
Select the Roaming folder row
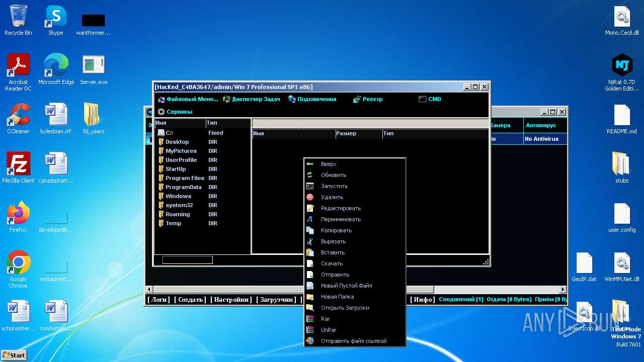tap(202, 214)
